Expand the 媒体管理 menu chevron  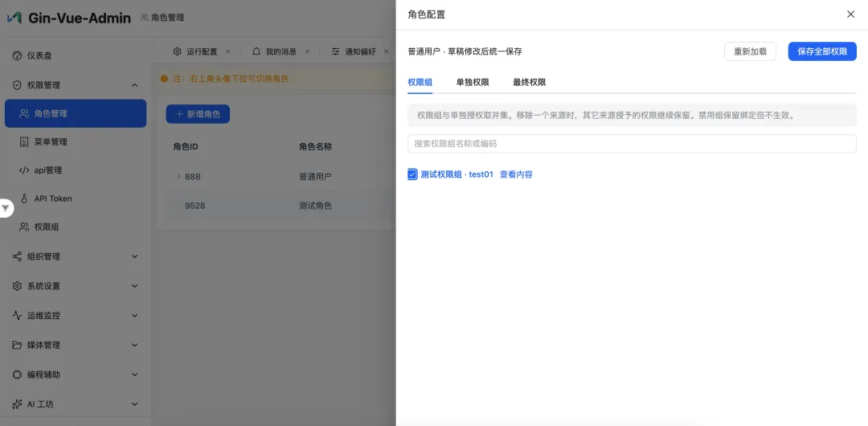click(134, 345)
